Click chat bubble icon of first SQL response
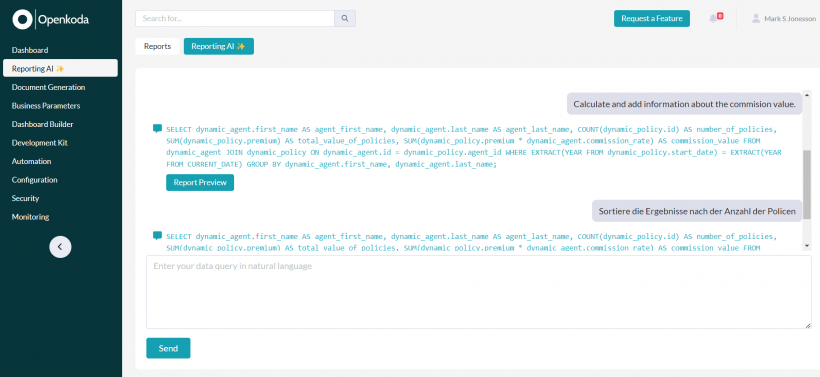820x377 pixels. click(157, 128)
